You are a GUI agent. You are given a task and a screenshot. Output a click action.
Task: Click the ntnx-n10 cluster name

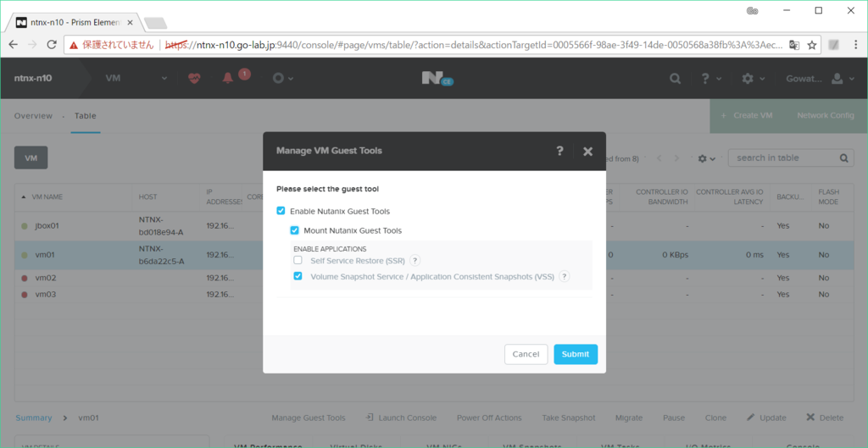tap(33, 79)
